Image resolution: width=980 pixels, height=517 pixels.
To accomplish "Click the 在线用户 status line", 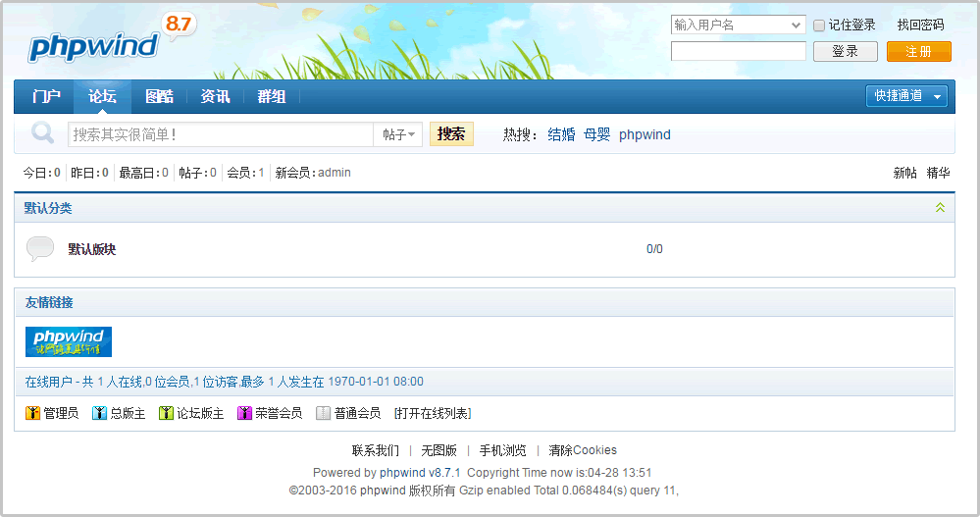I will point(225,382).
